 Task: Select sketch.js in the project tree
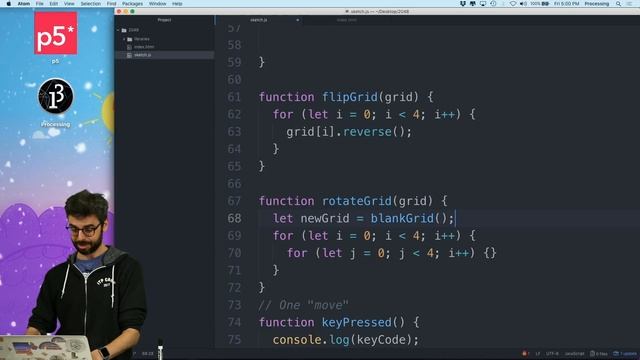[142, 55]
